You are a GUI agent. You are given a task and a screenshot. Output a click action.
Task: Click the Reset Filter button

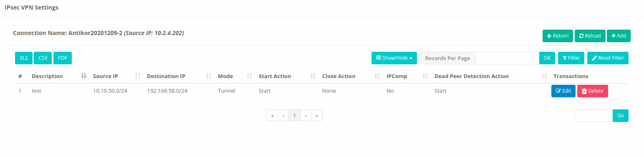click(608, 58)
